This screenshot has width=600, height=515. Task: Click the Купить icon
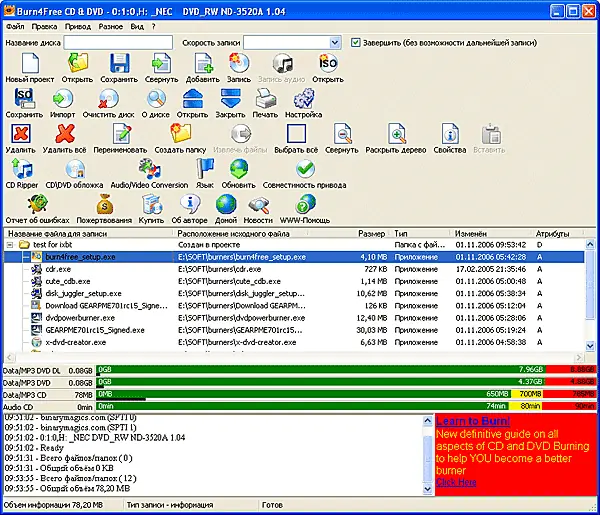[152, 204]
